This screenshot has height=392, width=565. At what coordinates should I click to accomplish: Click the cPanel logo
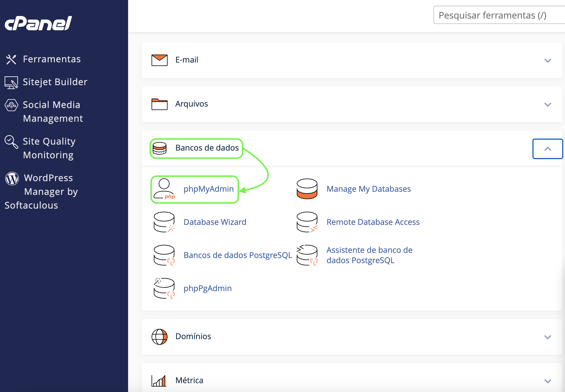(38, 23)
